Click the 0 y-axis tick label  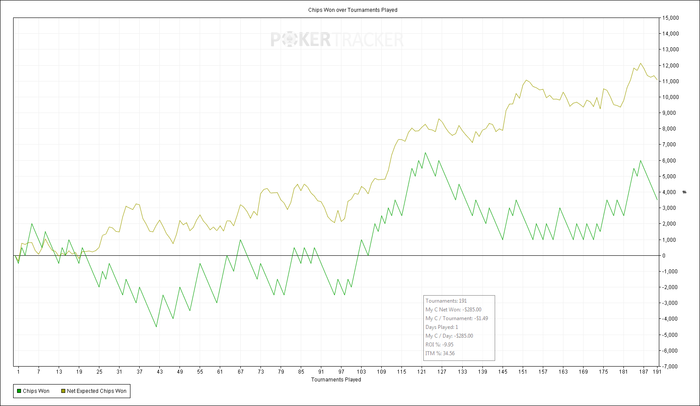664,256
